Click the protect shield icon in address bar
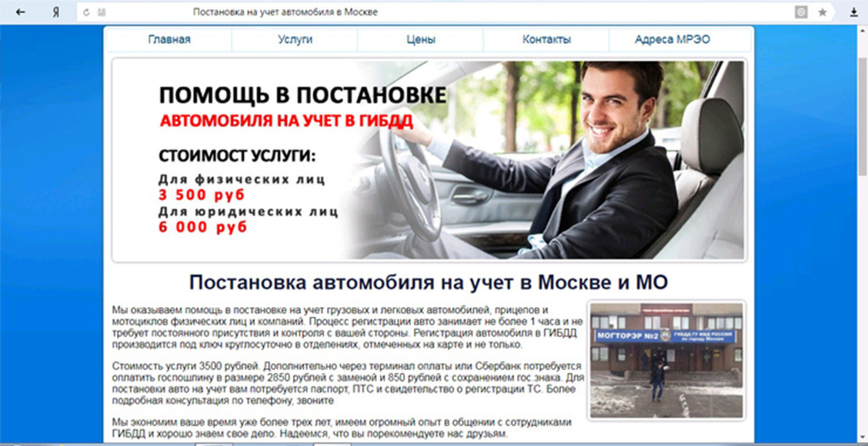868x446 pixels. coord(801,12)
